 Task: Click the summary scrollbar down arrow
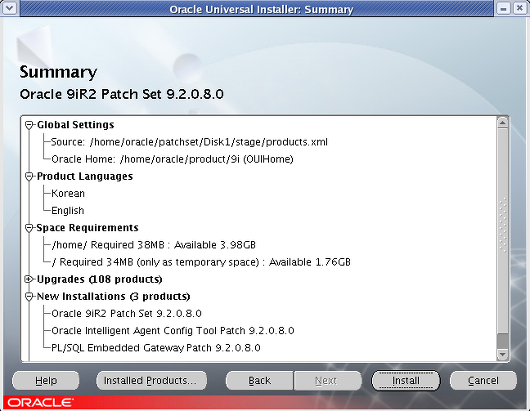[x=503, y=354]
